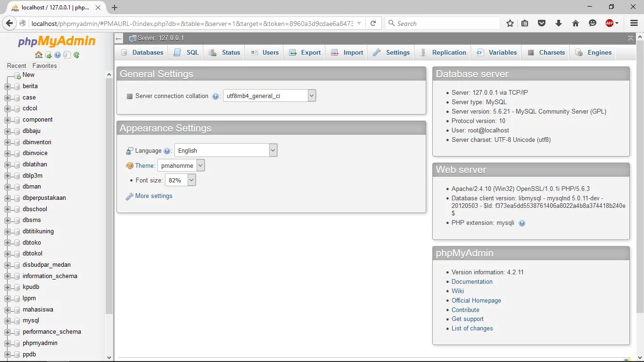Click the Reload page icon in address bar
This screenshot has height=362, width=644.
(373, 23)
